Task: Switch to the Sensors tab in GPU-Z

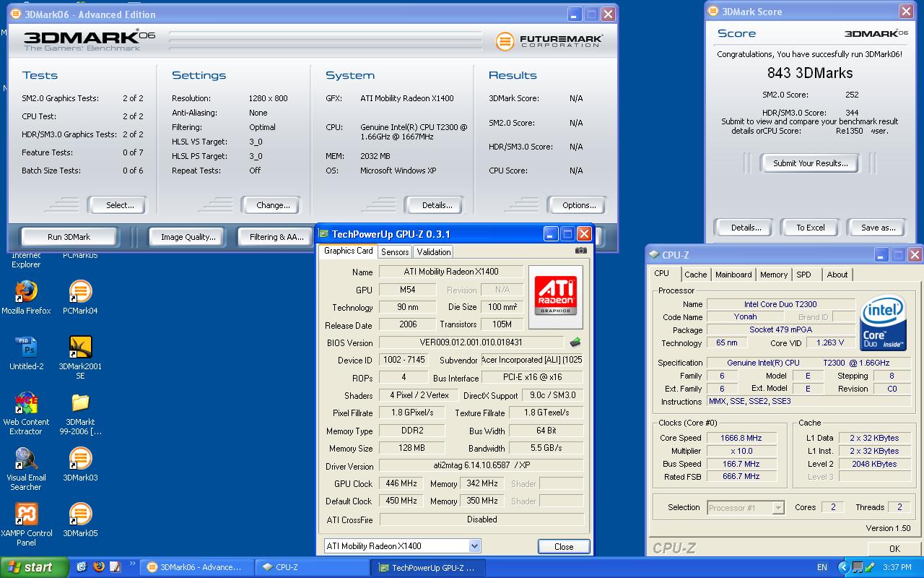Action: point(395,251)
